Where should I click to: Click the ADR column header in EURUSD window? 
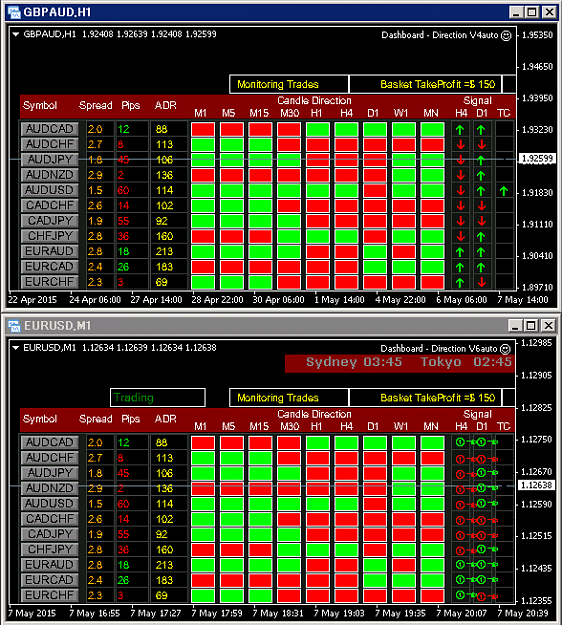tap(165, 419)
